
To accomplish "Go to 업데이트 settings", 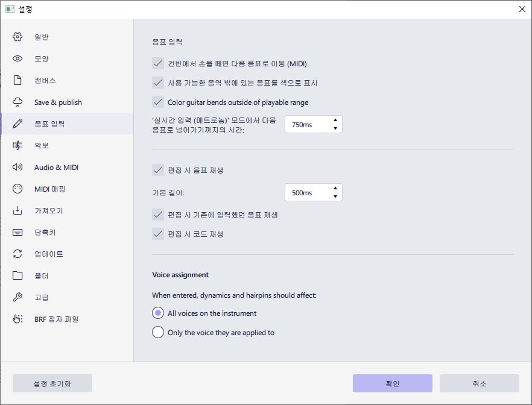I will (67, 254).
